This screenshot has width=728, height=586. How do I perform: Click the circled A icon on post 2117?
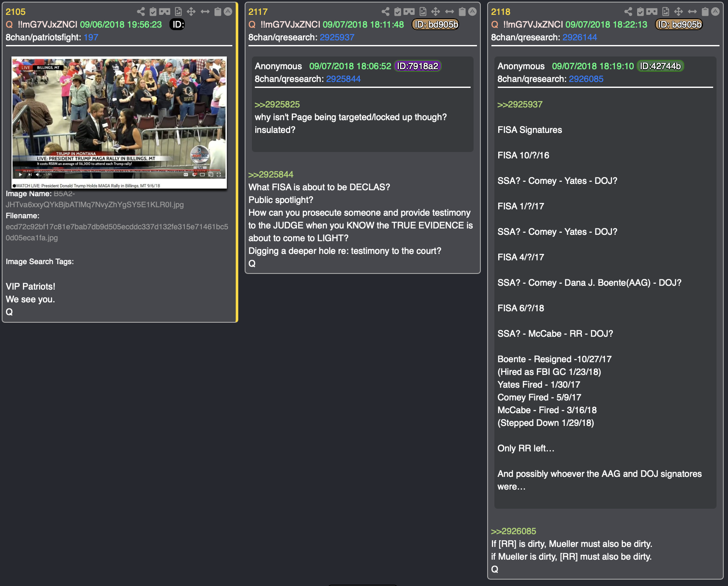click(472, 12)
